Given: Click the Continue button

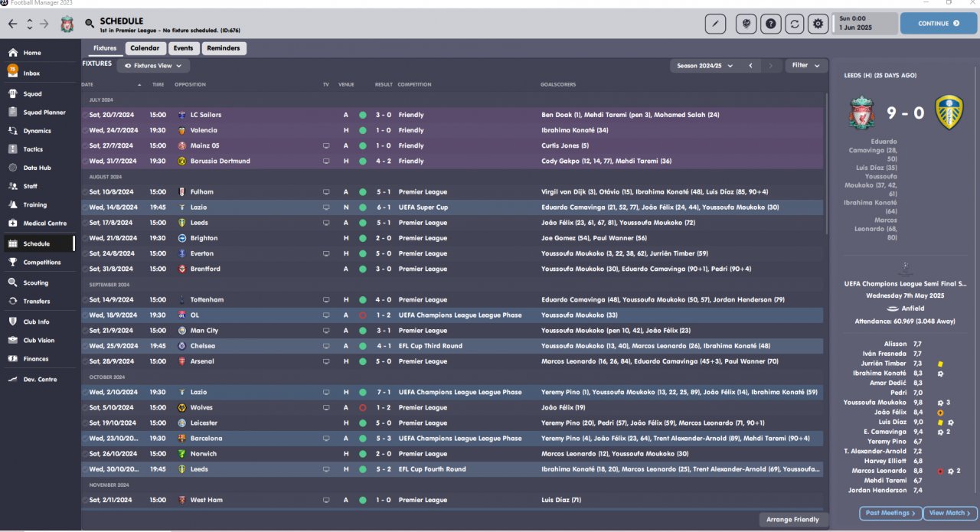Looking at the screenshot, I should tap(938, 24).
